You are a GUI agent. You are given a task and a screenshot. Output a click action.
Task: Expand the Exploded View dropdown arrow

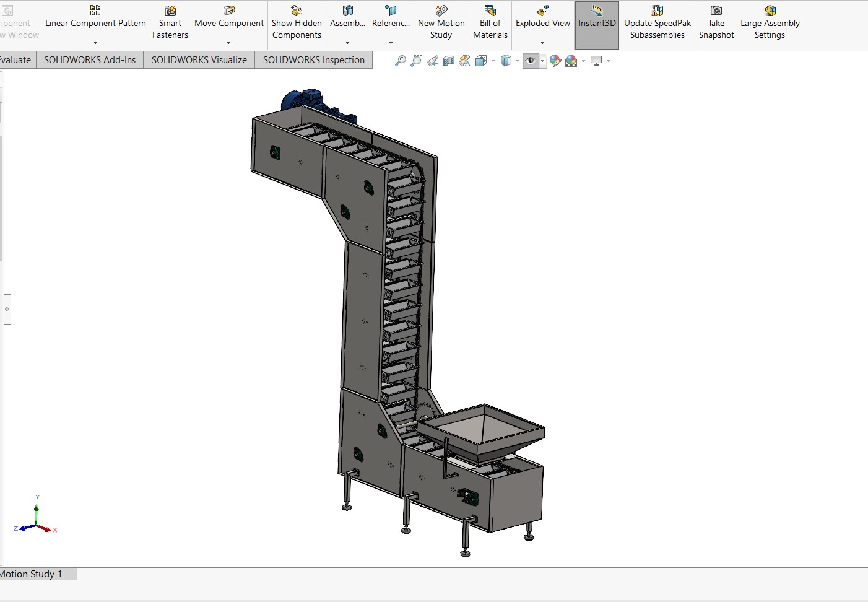tap(543, 43)
